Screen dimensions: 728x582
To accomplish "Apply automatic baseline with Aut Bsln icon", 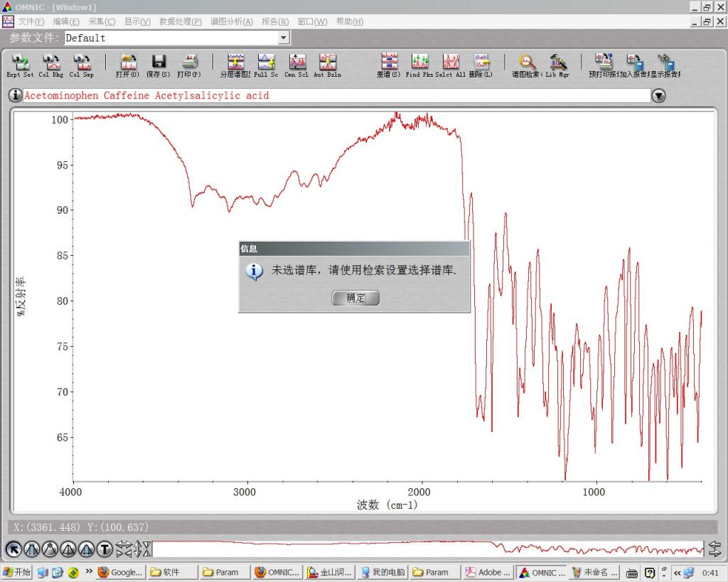I will pos(327,65).
